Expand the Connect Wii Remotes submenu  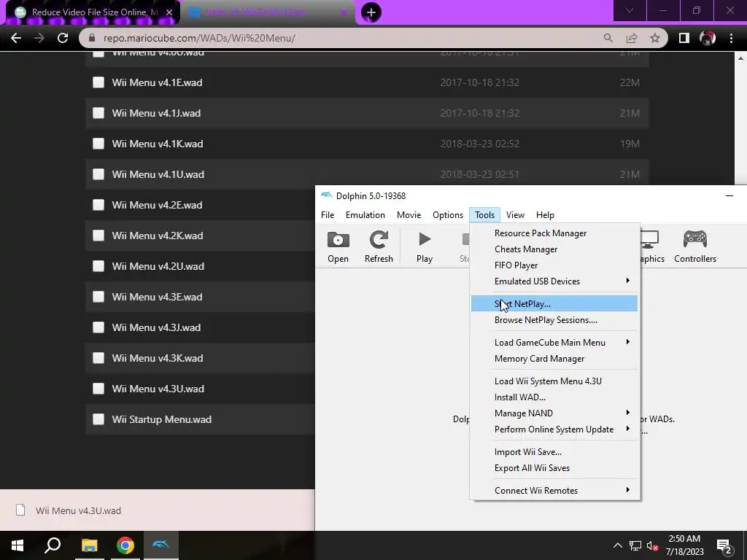554,491
